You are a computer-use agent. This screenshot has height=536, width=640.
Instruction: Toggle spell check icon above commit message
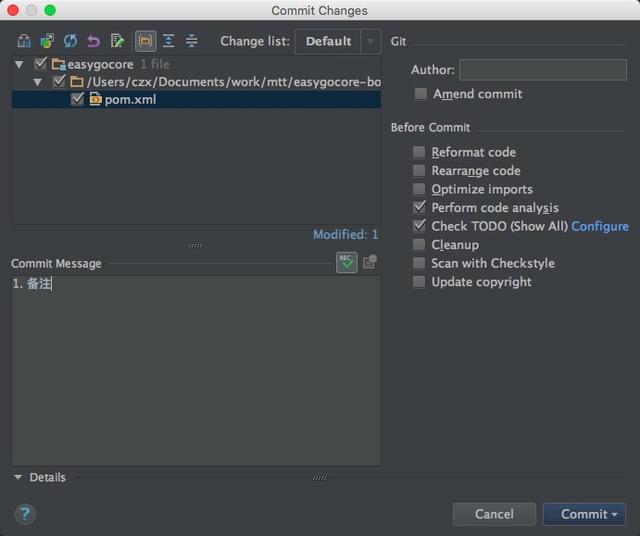click(347, 262)
